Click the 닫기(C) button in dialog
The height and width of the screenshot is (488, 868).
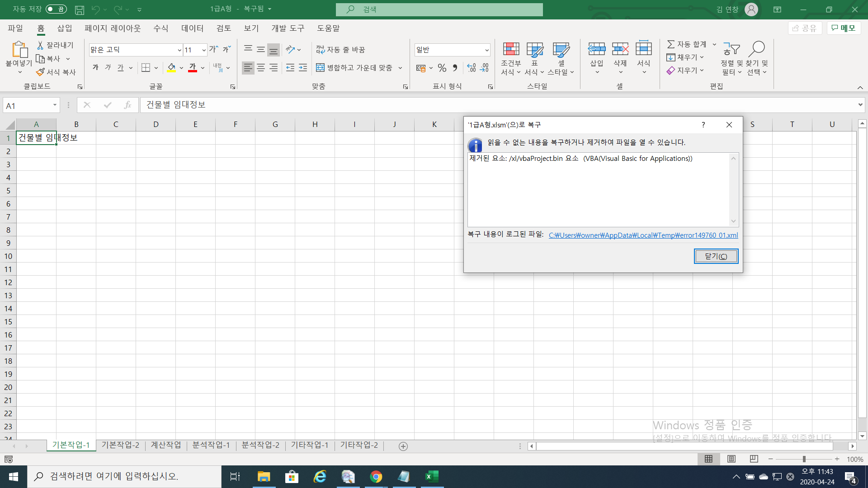tap(716, 256)
